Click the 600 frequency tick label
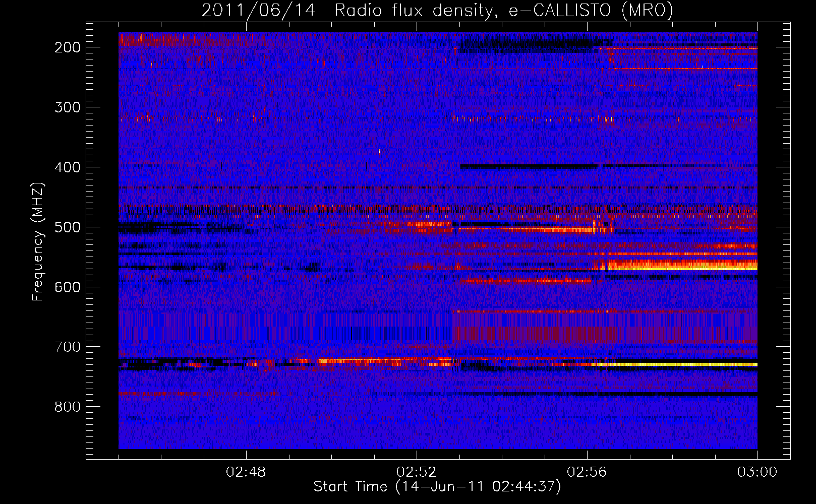This screenshot has width=816, height=504. [68, 287]
